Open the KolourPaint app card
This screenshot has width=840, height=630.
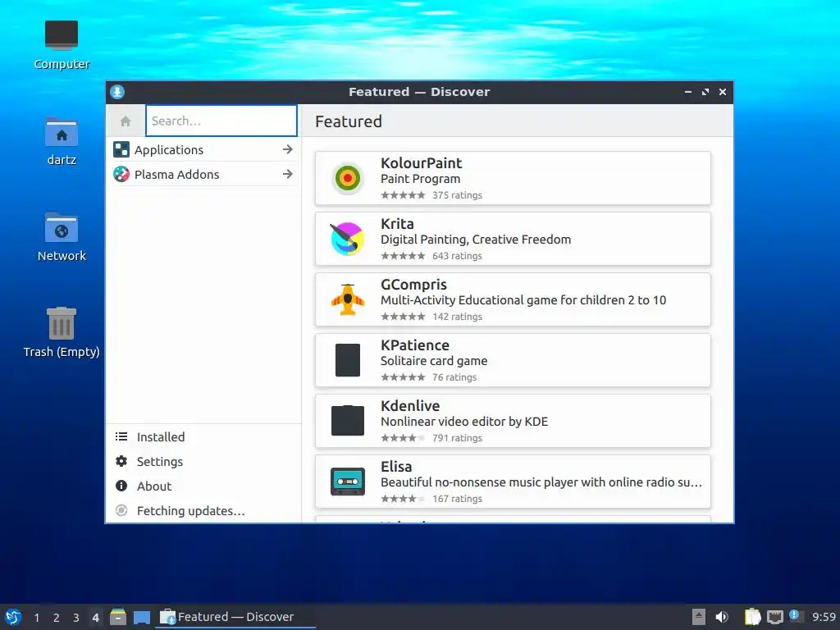coord(513,178)
